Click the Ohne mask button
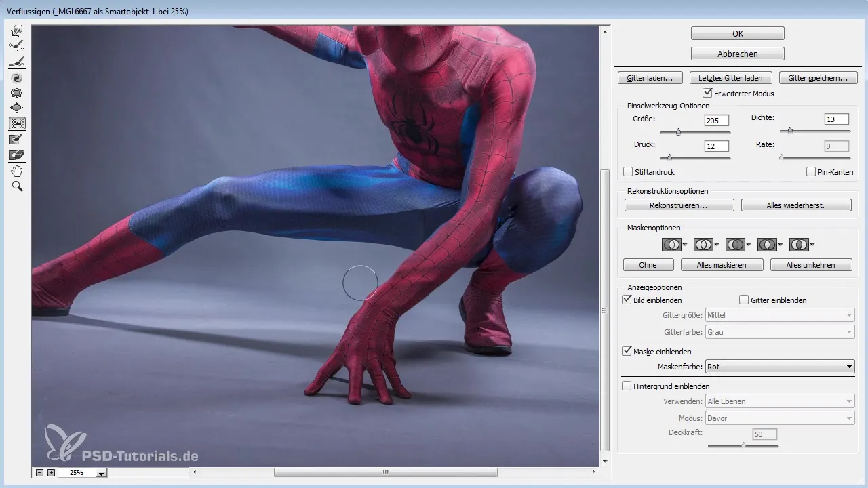The height and width of the screenshot is (488, 868). (x=648, y=265)
